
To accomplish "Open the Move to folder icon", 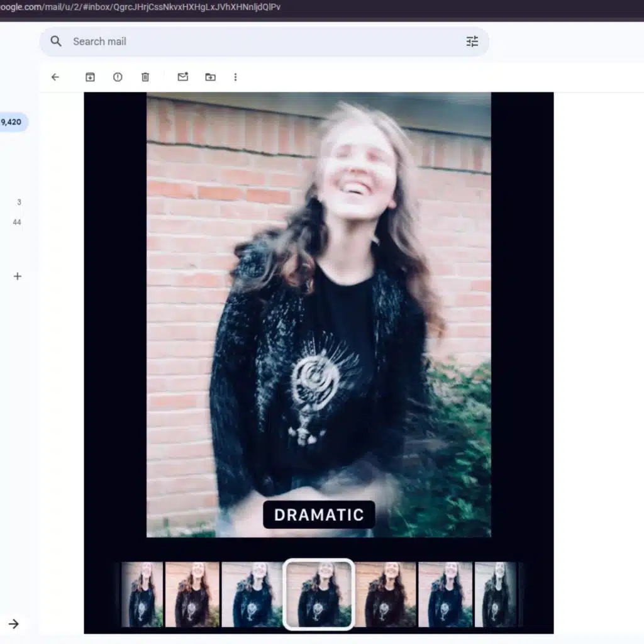I will pos(210,77).
